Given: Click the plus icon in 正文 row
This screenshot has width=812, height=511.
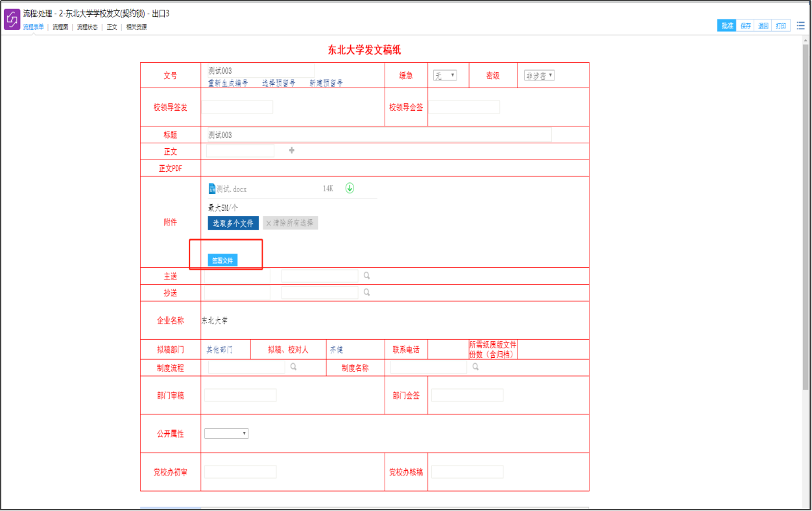Looking at the screenshot, I should click(x=291, y=150).
